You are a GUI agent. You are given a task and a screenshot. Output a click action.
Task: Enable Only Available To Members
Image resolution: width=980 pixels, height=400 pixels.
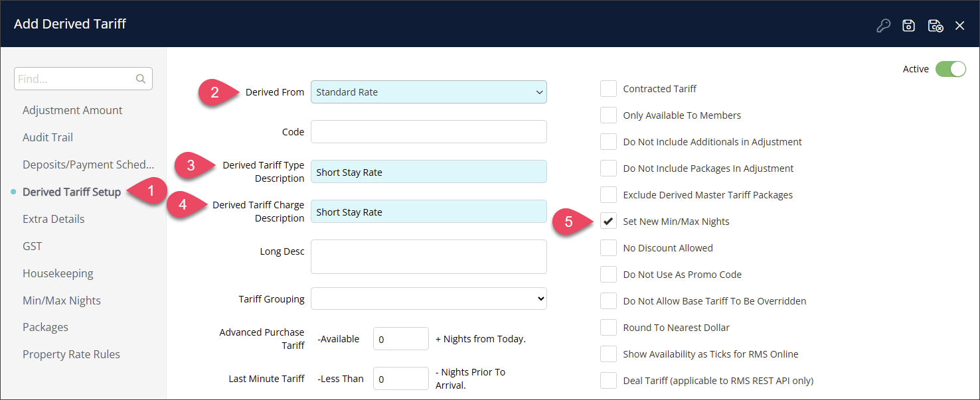point(608,115)
